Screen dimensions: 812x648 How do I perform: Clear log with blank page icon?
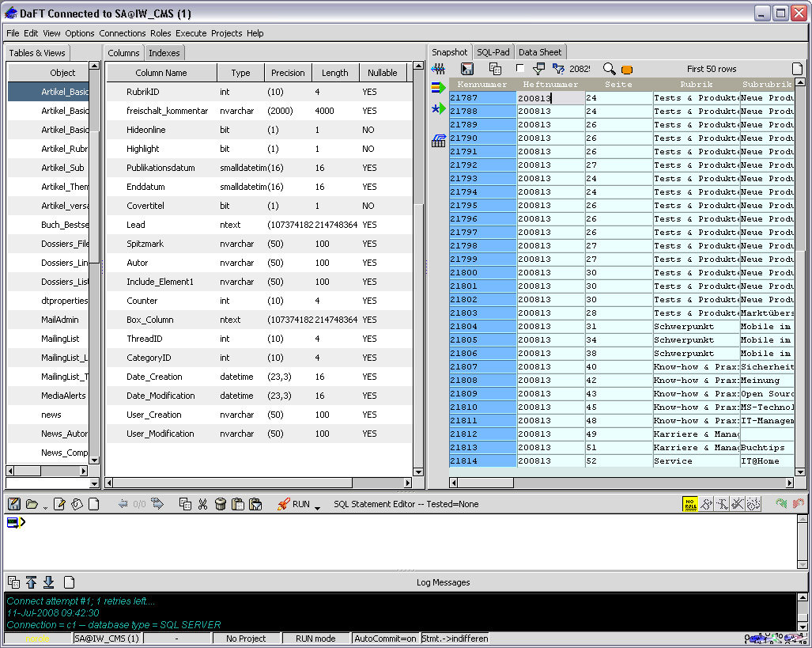[x=69, y=582]
